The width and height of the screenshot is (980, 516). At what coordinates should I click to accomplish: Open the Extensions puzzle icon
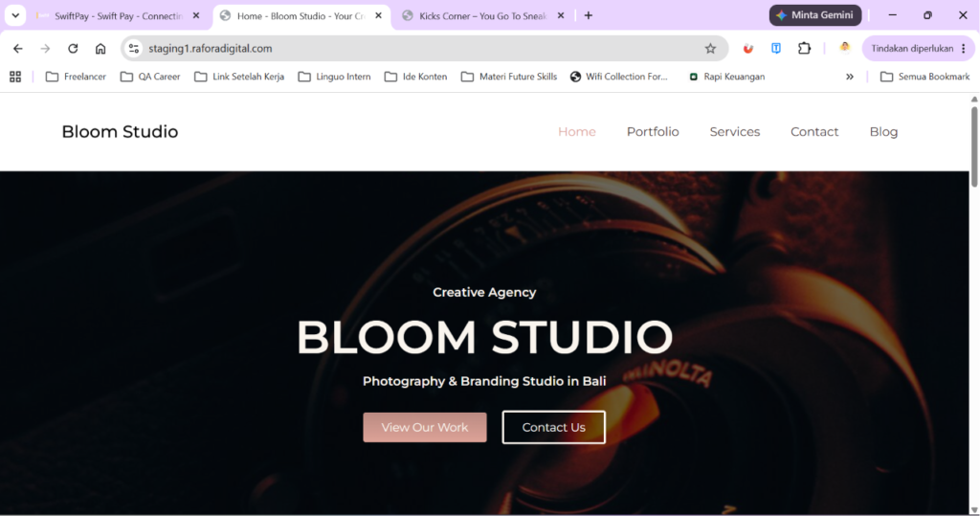(804, 48)
